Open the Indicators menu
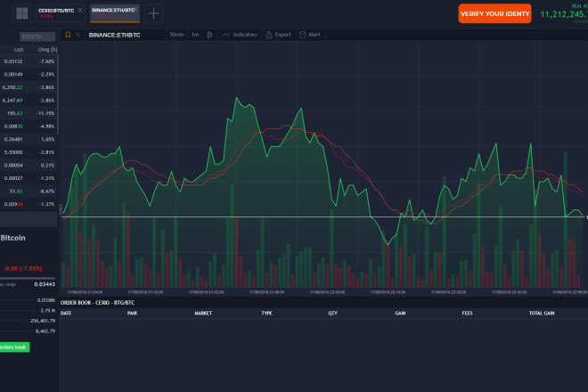588x392 pixels. coord(240,35)
